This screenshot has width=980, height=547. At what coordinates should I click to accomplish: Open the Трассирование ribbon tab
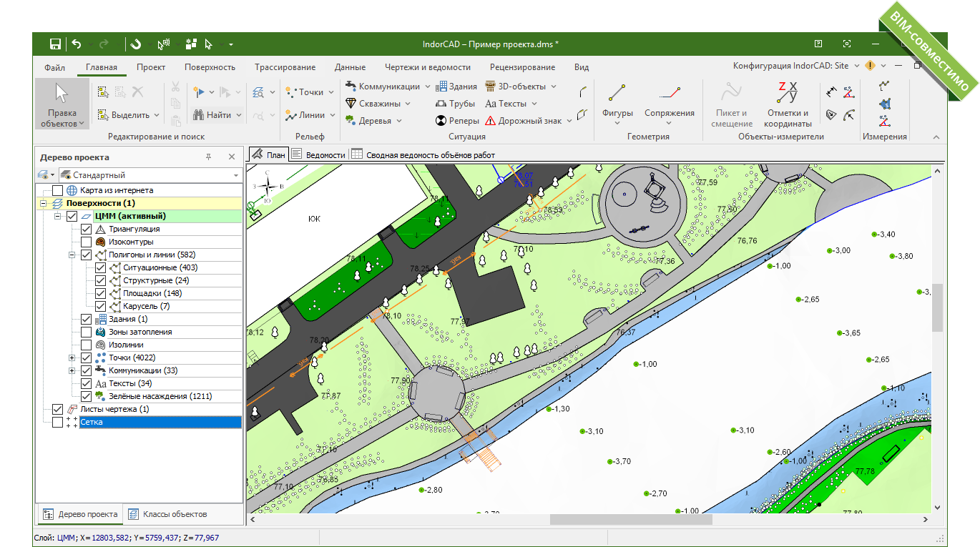[285, 67]
